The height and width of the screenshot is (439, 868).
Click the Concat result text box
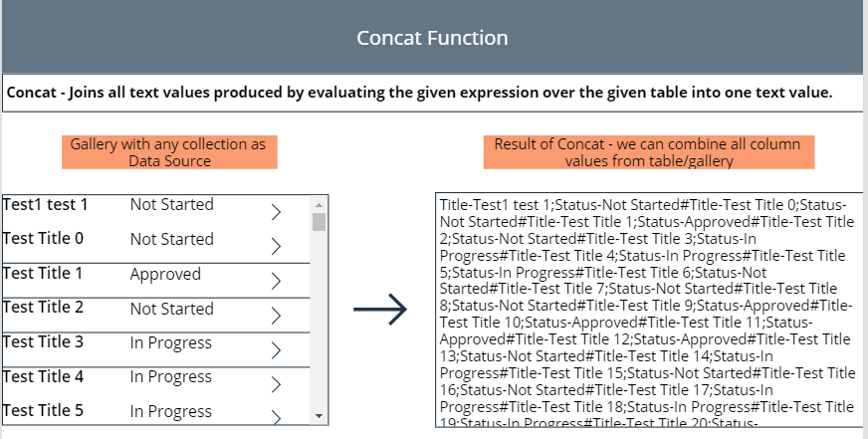pos(647,309)
